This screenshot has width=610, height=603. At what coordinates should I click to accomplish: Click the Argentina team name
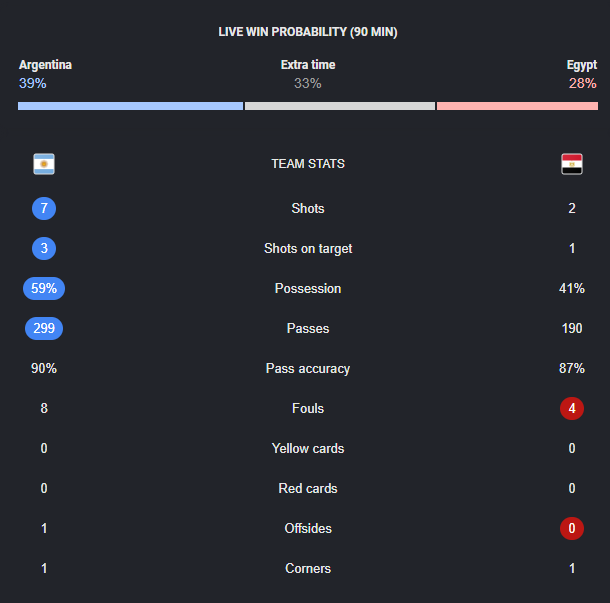pos(45,65)
